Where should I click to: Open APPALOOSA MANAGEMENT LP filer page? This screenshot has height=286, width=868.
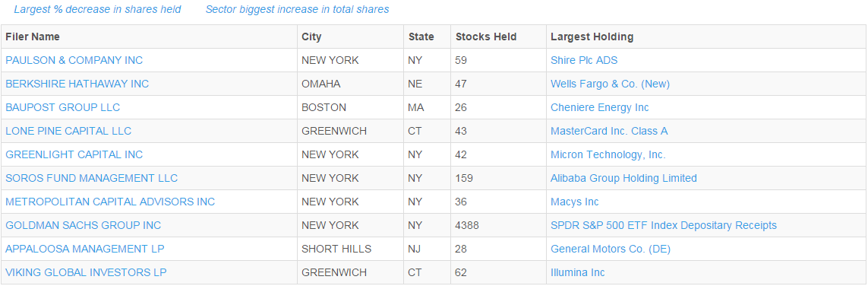85,249
